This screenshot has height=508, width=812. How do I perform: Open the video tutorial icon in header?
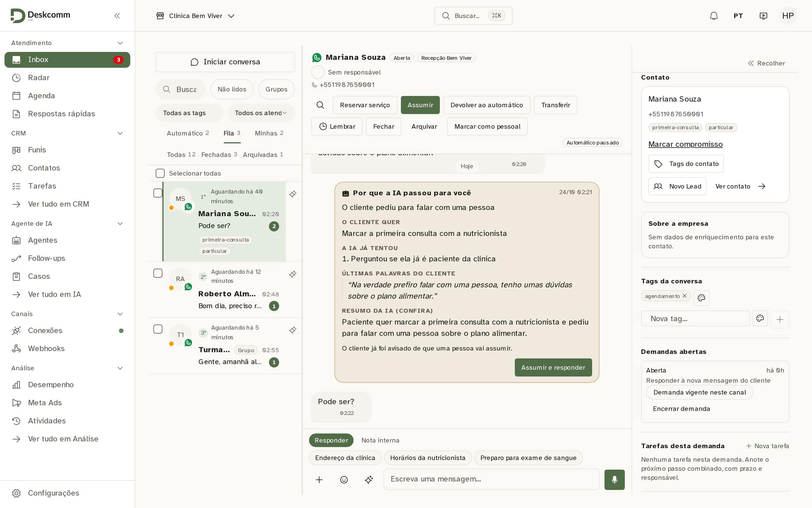(x=763, y=16)
